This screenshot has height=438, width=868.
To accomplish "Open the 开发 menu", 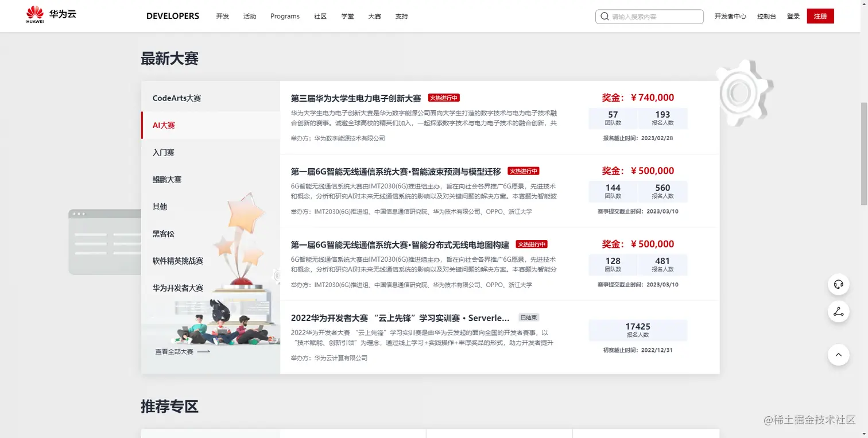I will pyautogui.click(x=223, y=17).
